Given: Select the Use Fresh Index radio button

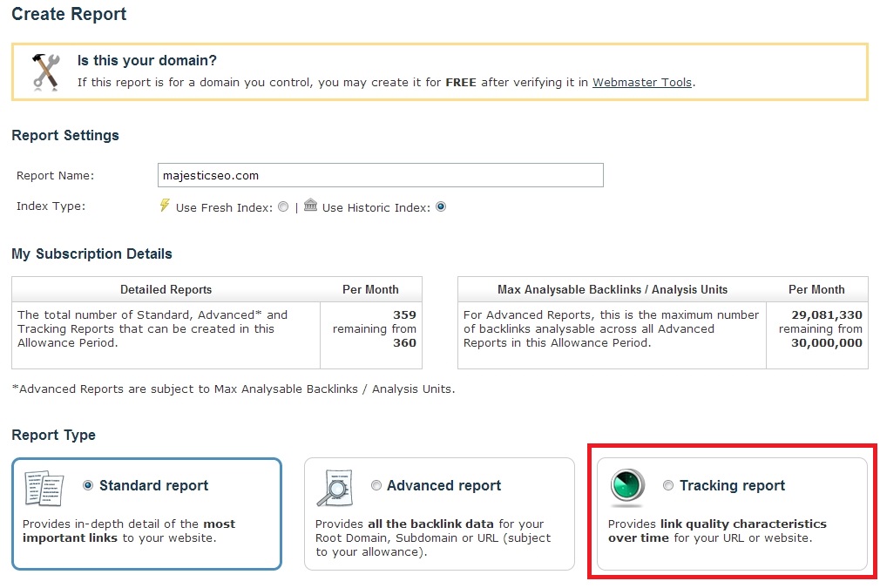Looking at the screenshot, I should click(x=283, y=207).
